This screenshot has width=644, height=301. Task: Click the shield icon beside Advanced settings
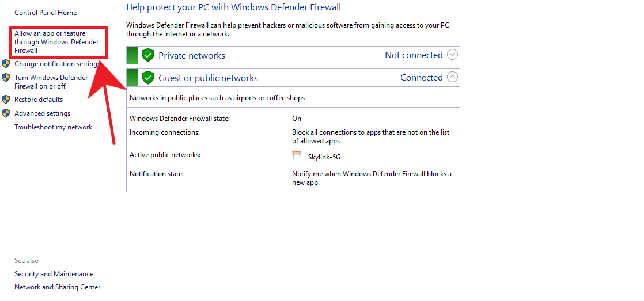[6, 113]
